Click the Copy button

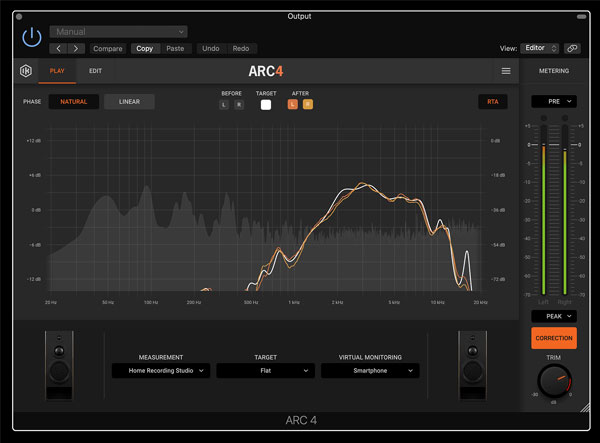coord(145,49)
